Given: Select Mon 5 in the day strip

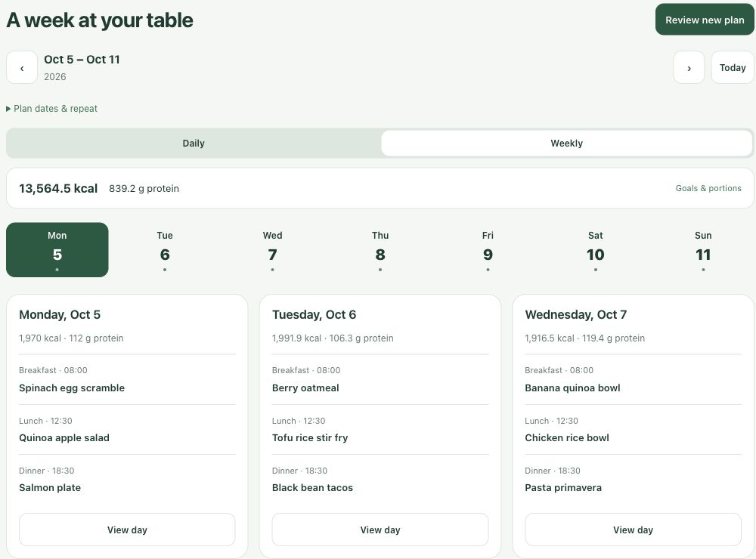Looking at the screenshot, I should coord(57,249).
